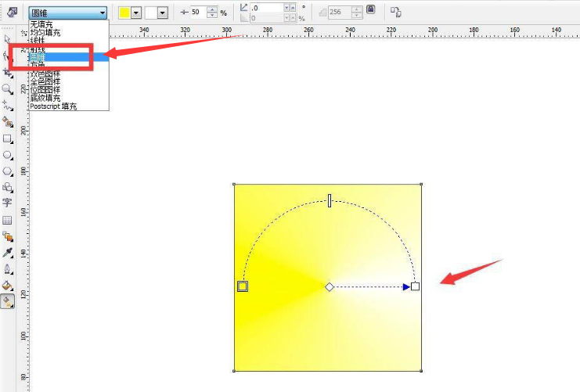Click the gradient steps field showing 256
This screenshot has height=392, width=580.
coord(340,13)
